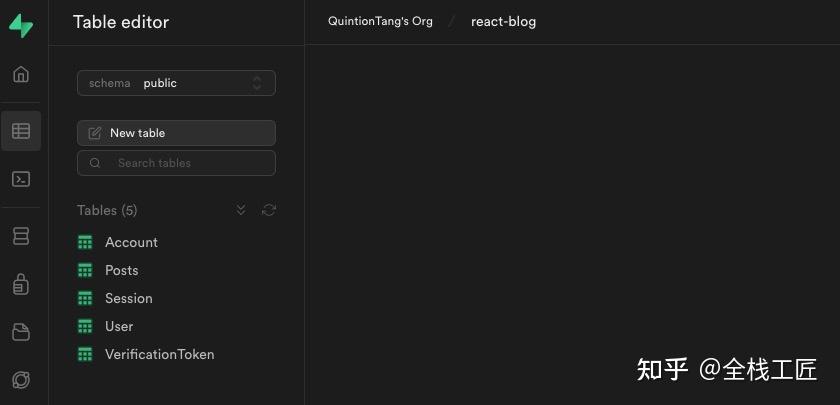The image size is (840, 405).
Task: Click the Supabase logo icon
Action: tap(21, 26)
